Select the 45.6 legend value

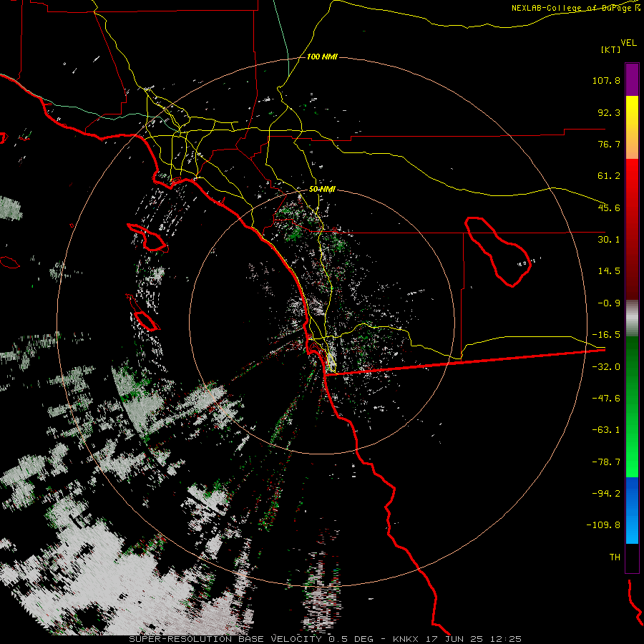point(609,208)
